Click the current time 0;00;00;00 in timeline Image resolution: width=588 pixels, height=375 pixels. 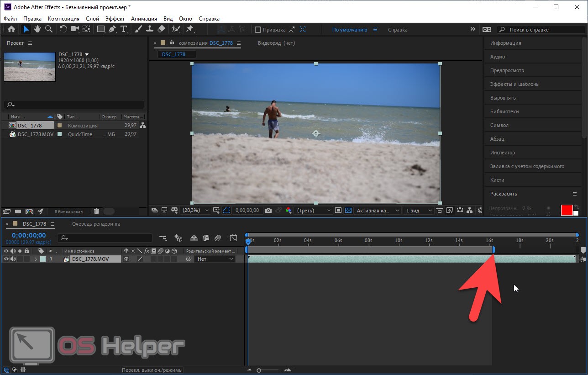tap(29, 235)
